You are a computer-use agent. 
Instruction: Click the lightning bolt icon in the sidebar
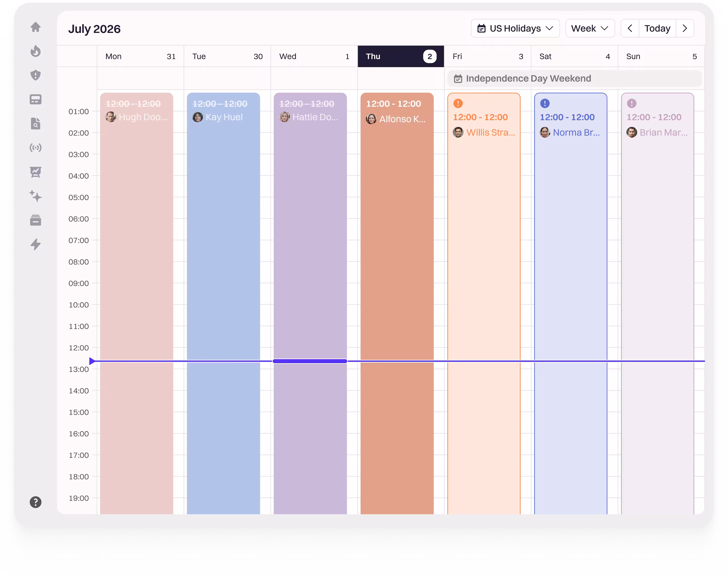coord(35,244)
